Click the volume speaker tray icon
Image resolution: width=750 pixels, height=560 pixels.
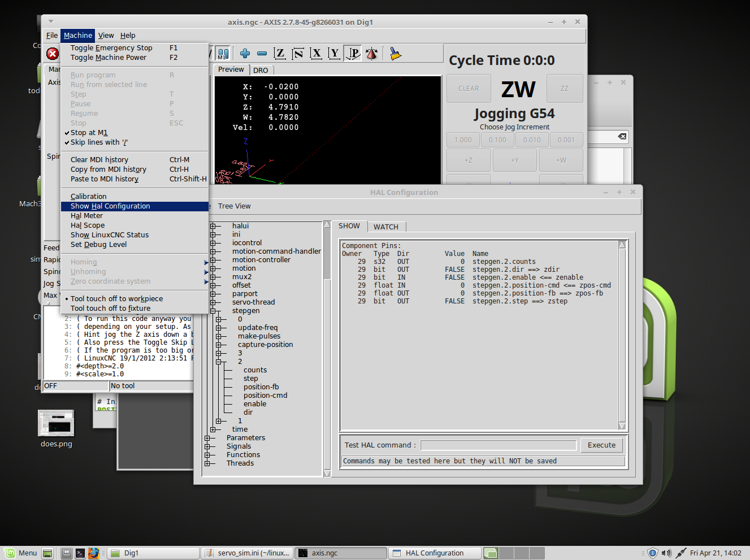(666, 553)
